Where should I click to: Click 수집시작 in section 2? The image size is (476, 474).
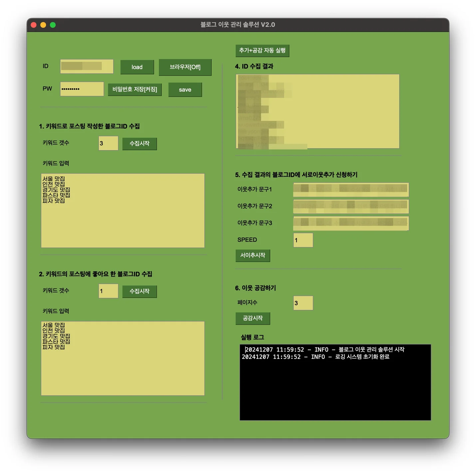pyautogui.click(x=139, y=292)
